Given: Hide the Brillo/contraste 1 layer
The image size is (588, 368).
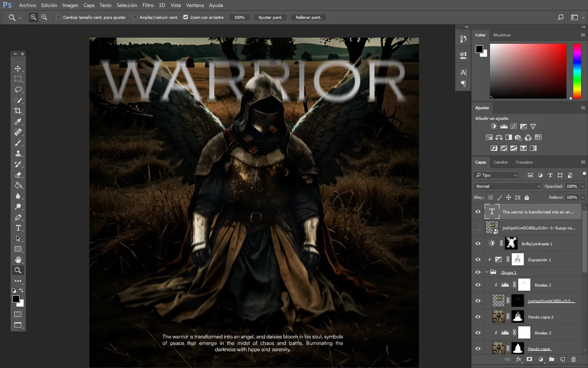Looking at the screenshot, I should tap(478, 243).
